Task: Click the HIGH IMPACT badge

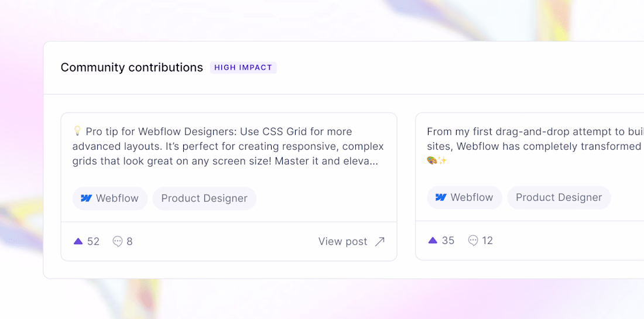Action: [x=243, y=67]
